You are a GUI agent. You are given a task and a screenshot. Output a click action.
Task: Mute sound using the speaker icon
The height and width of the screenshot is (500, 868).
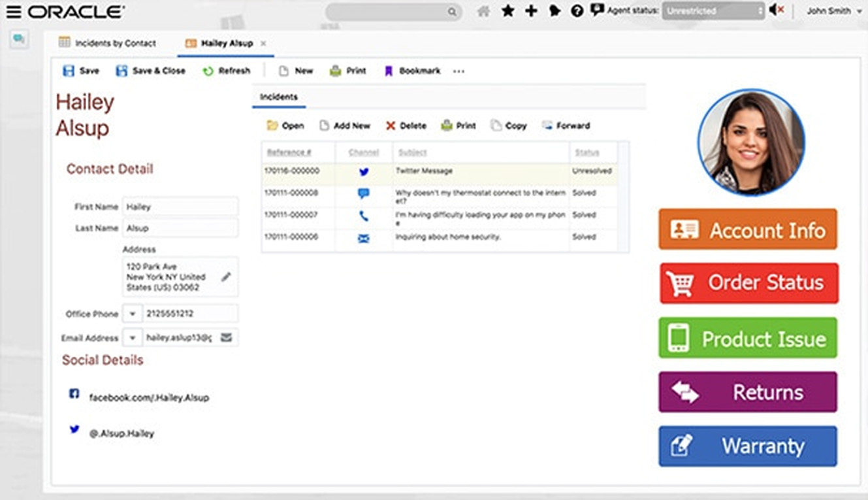click(776, 10)
